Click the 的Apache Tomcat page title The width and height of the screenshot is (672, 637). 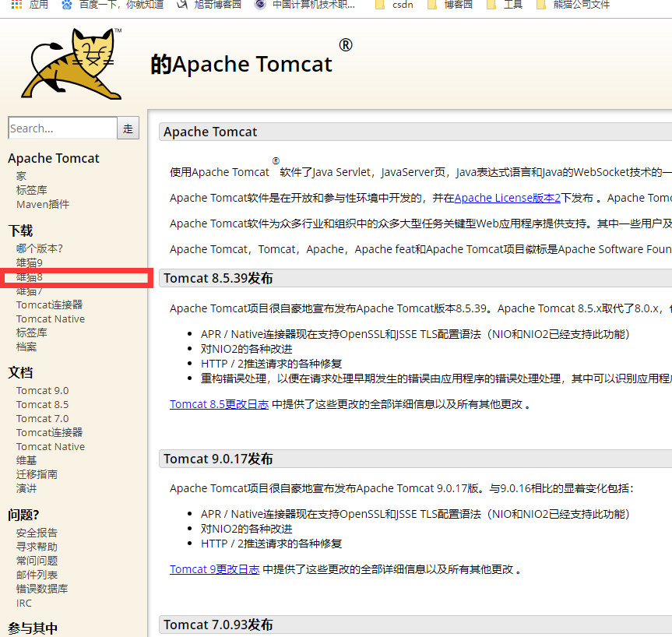pyautogui.click(x=241, y=65)
